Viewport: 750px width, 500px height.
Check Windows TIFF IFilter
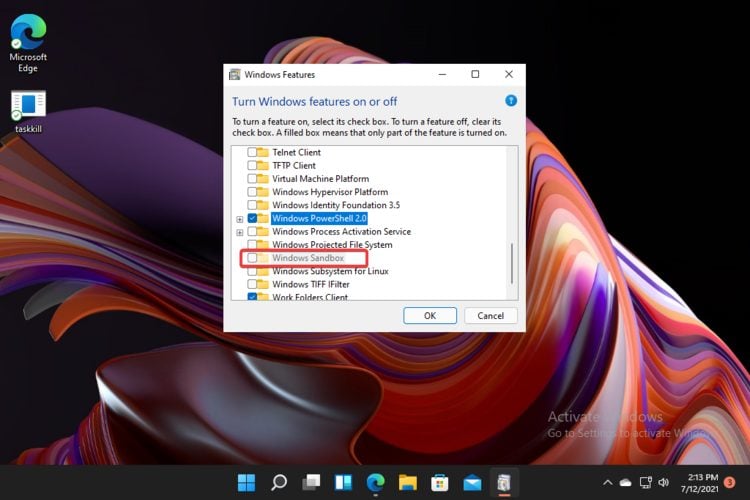tap(252, 284)
